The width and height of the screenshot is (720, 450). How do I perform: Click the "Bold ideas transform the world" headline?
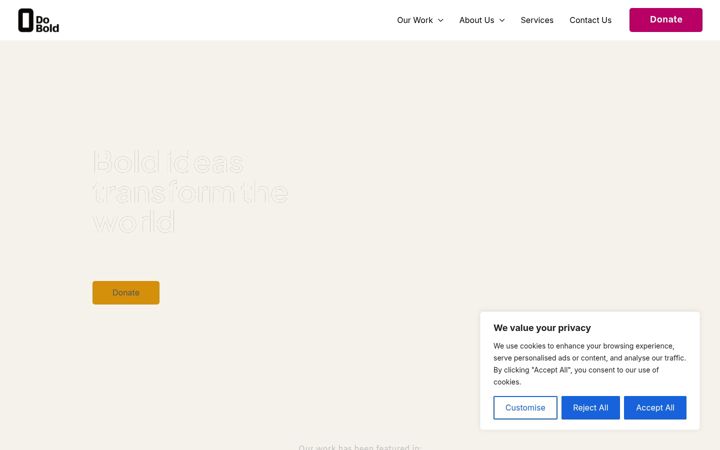pos(191,192)
